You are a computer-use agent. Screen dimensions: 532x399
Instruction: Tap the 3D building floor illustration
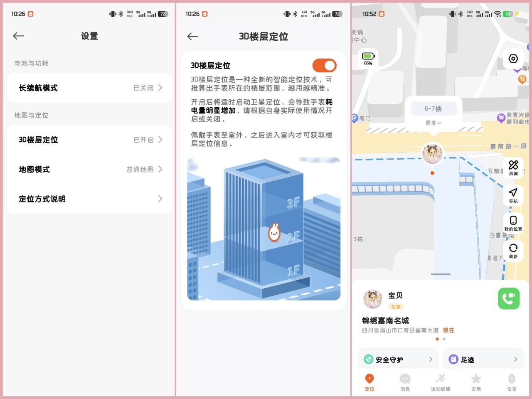point(264,229)
